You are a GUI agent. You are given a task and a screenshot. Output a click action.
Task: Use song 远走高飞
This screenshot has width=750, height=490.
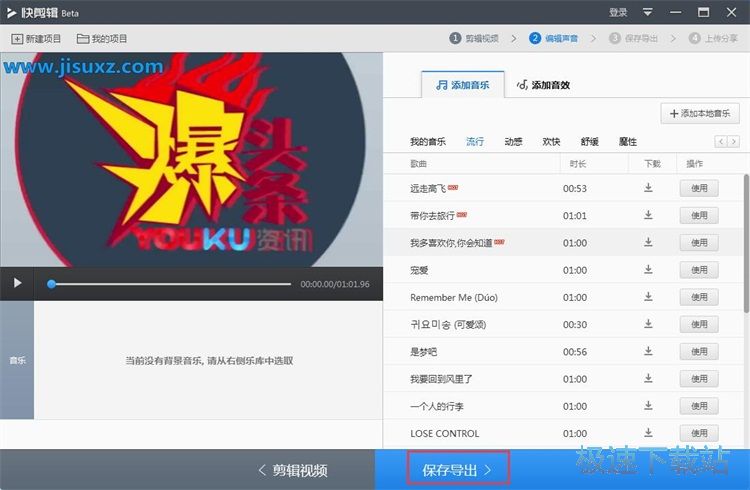699,188
